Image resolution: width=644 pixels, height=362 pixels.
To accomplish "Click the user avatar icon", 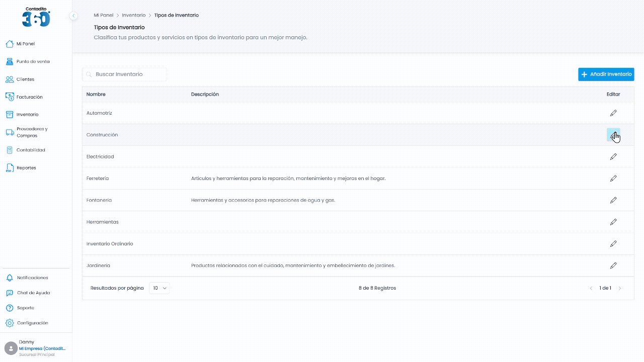I will click(11, 348).
